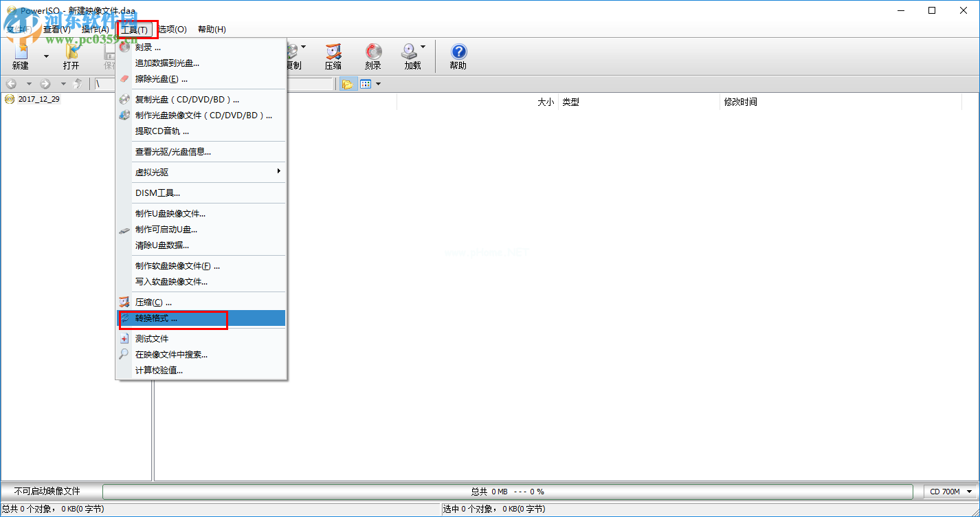Toggle the folder tree view button
980x517 pixels.
coord(347,84)
